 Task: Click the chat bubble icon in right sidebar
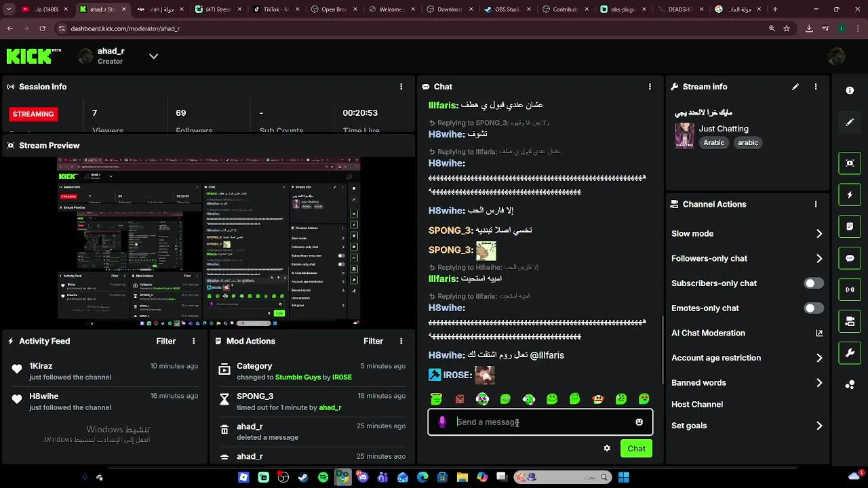[x=850, y=258]
